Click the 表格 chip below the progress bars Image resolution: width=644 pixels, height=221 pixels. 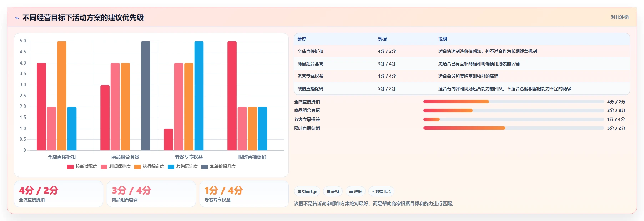tap(333, 191)
